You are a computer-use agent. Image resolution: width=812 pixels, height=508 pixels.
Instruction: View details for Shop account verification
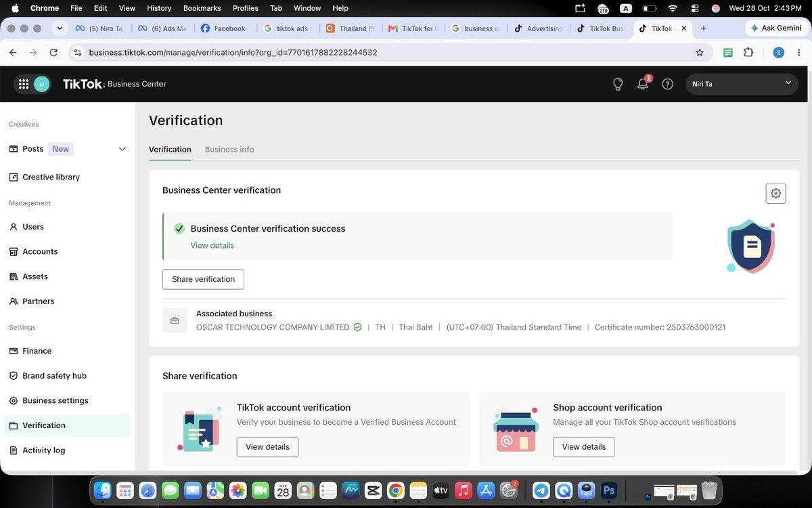[x=584, y=447]
